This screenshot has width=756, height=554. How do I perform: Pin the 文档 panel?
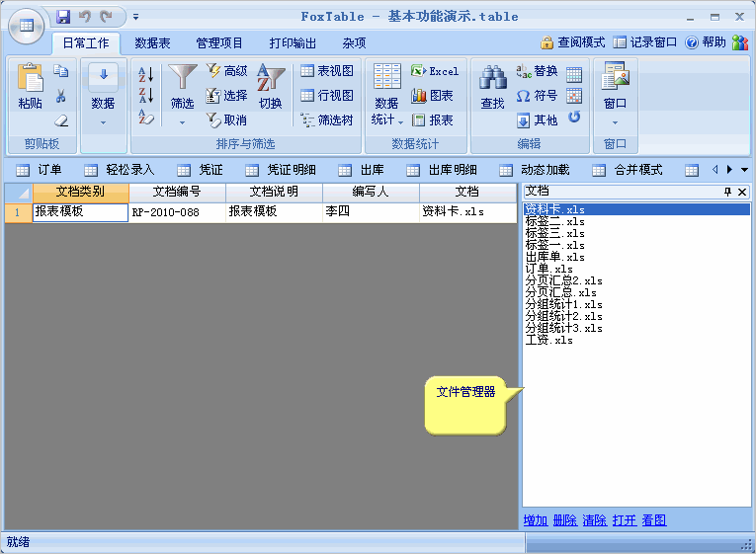click(727, 192)
